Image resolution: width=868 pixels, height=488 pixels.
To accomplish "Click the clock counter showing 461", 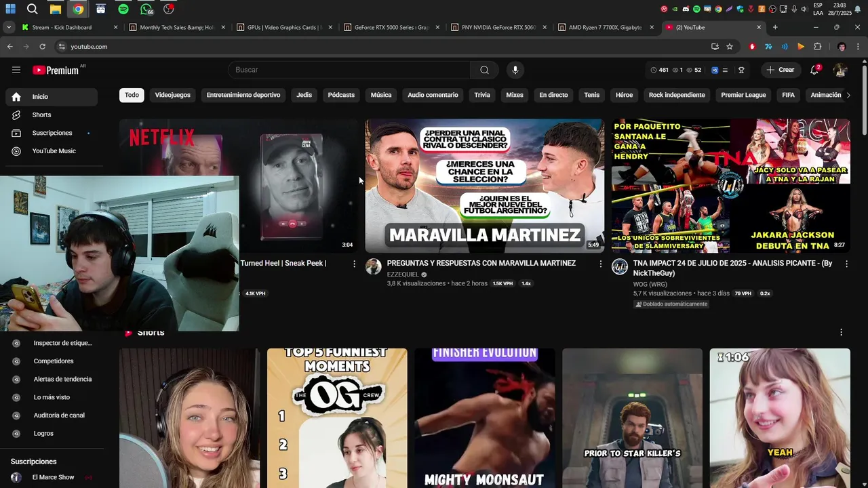I will 659,70.
